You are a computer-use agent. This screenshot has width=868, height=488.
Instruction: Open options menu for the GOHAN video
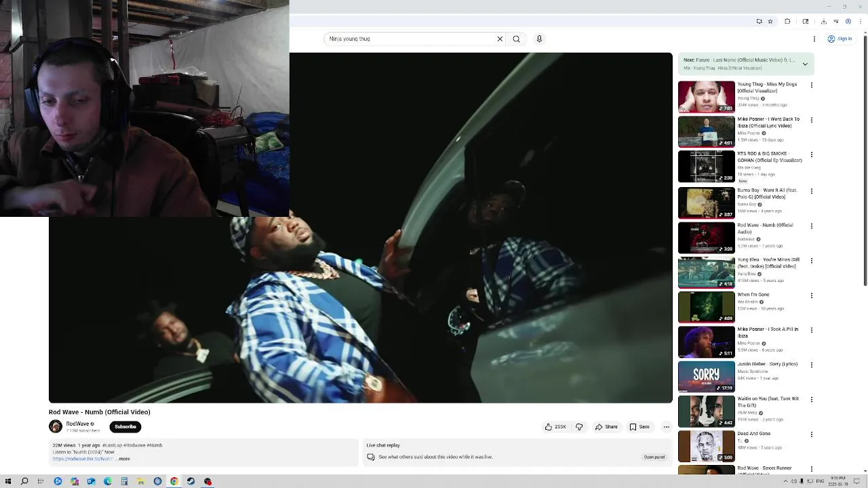[x=812, y=155]
